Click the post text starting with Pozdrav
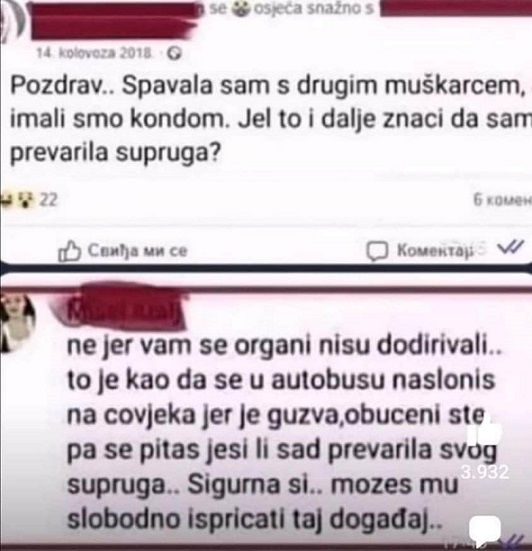The height and width of the screenshot is (551, 532). (x=271, y=119)
